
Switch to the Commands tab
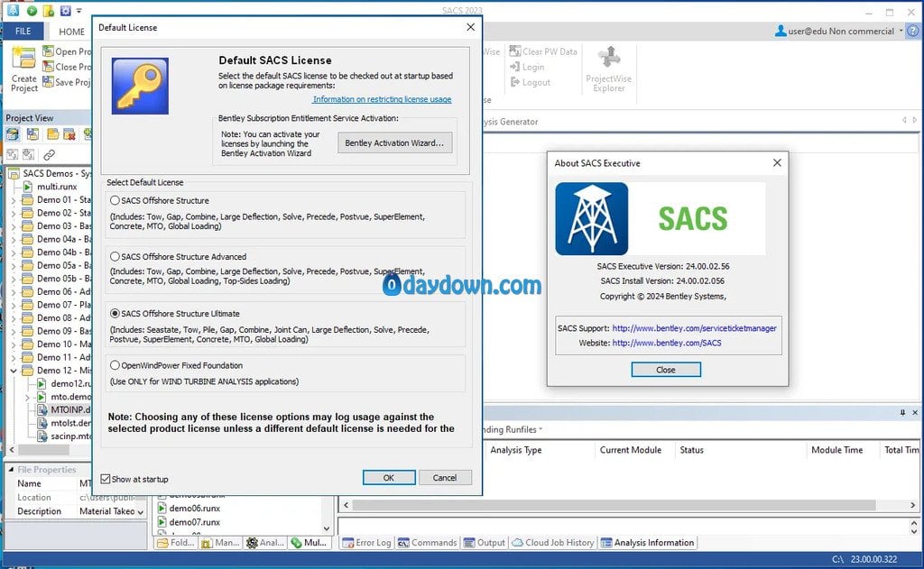(x=427, y=543)
